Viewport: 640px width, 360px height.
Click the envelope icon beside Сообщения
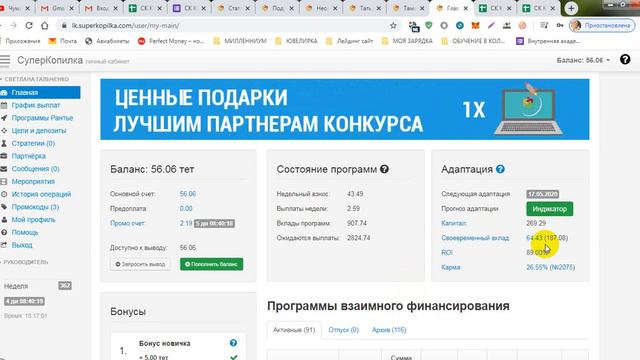pos(4,169)
